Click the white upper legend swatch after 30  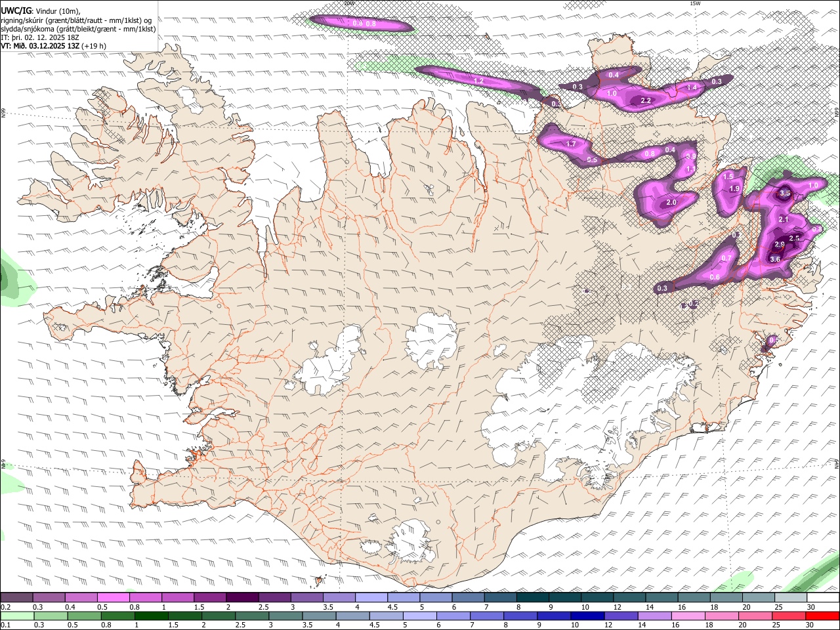823,598
